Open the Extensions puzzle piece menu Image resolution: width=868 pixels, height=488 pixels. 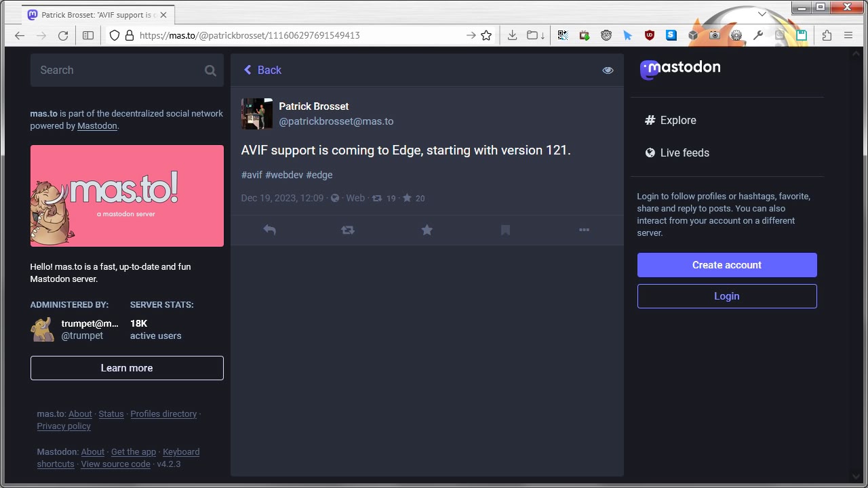tap(827, 35)
